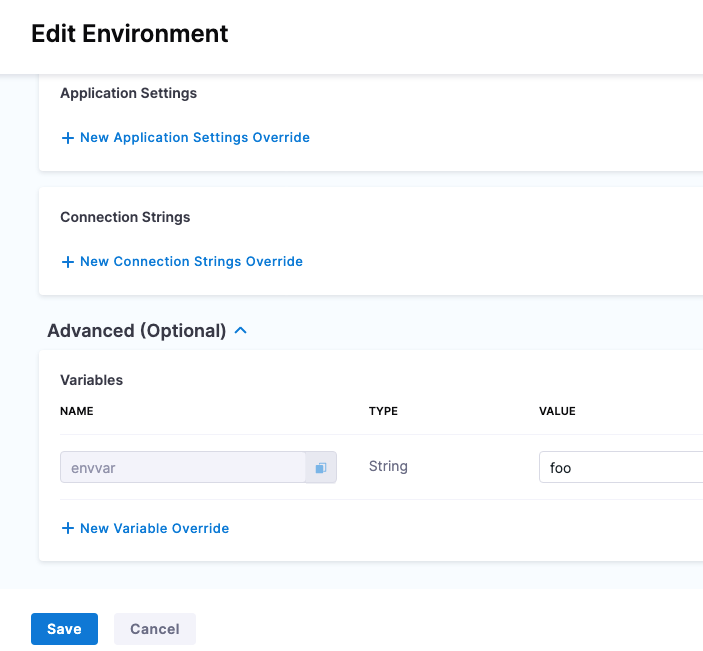Click the Application Settings card title
This screenshot has width=703, height=651.
pos(128,93)
